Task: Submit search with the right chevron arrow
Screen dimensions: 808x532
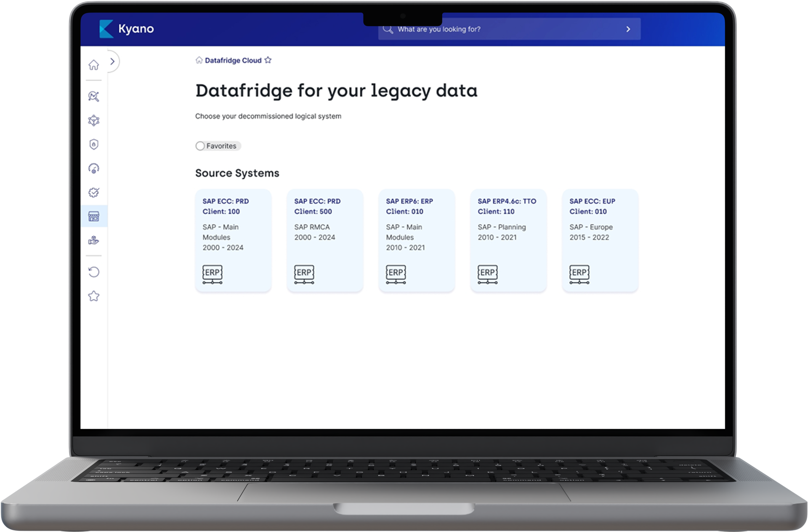Action: point(628,29)
